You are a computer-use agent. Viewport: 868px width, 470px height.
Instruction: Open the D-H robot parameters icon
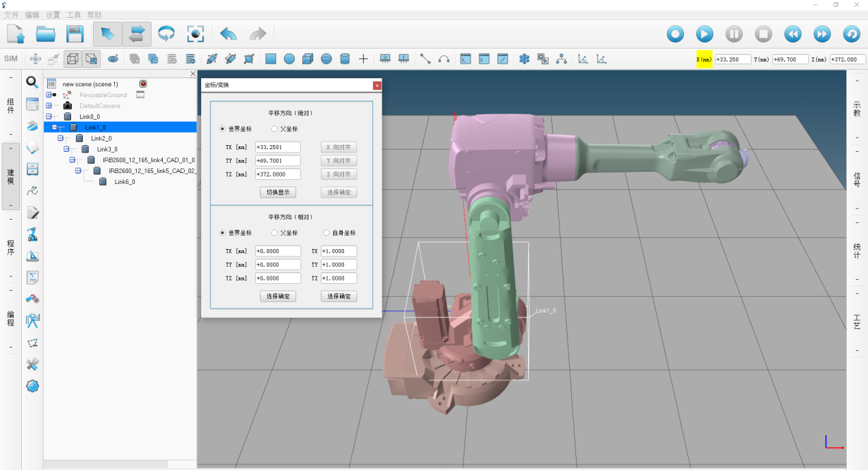pyautogui.click(x=32, y=235)
